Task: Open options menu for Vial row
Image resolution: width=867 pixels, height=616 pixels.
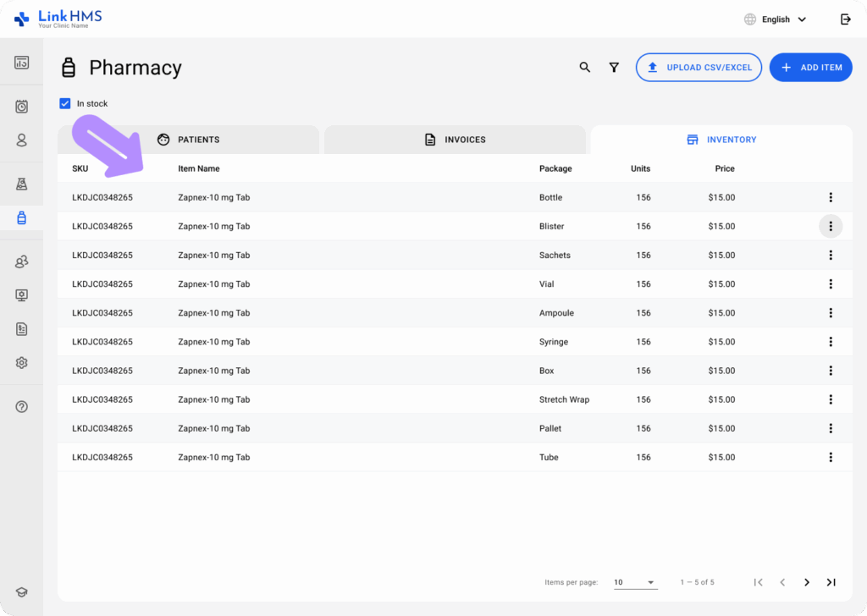Action: (831, 284)
